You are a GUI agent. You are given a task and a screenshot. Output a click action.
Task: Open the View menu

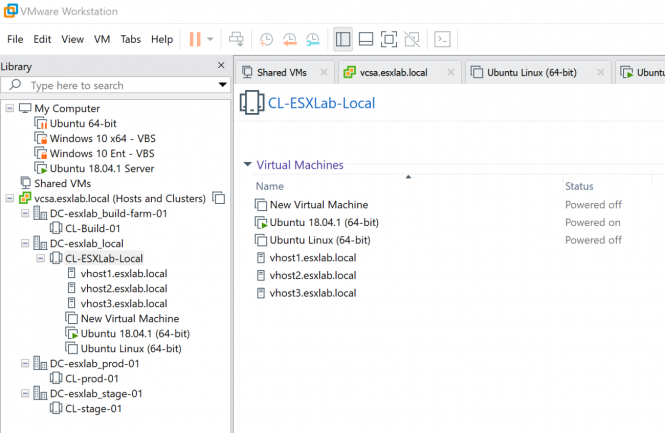coord(73,39)
